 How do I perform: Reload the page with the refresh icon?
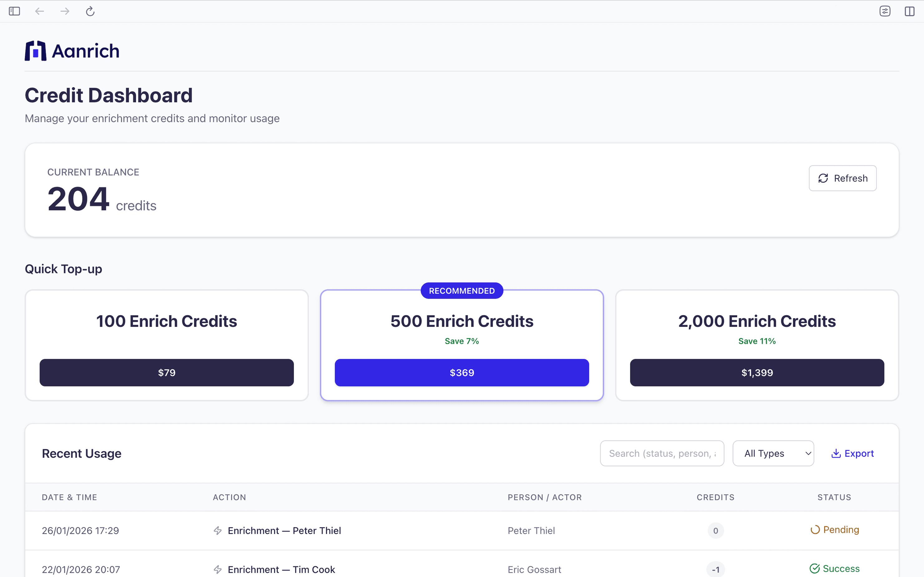90,12
